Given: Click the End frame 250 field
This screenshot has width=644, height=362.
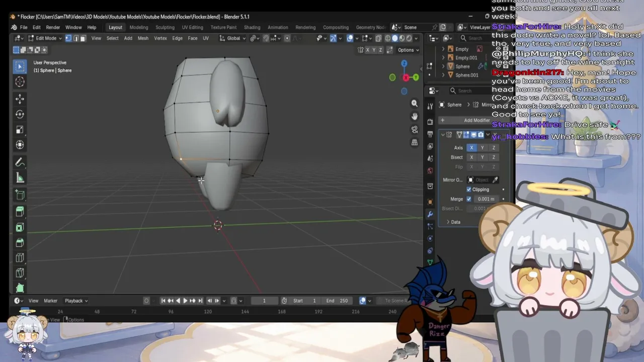Looking at the screenshot, I should click(x=337, y=301).
